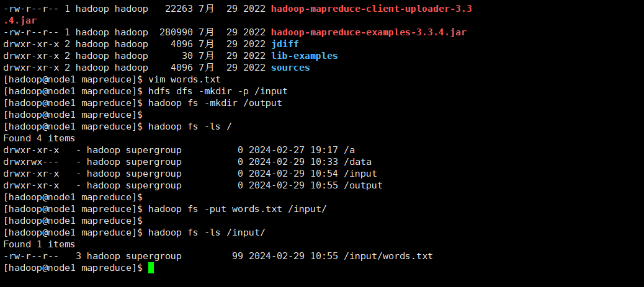Click the 'hadoop fs -put words.txt /input/' command

click(x=237, y=209)
